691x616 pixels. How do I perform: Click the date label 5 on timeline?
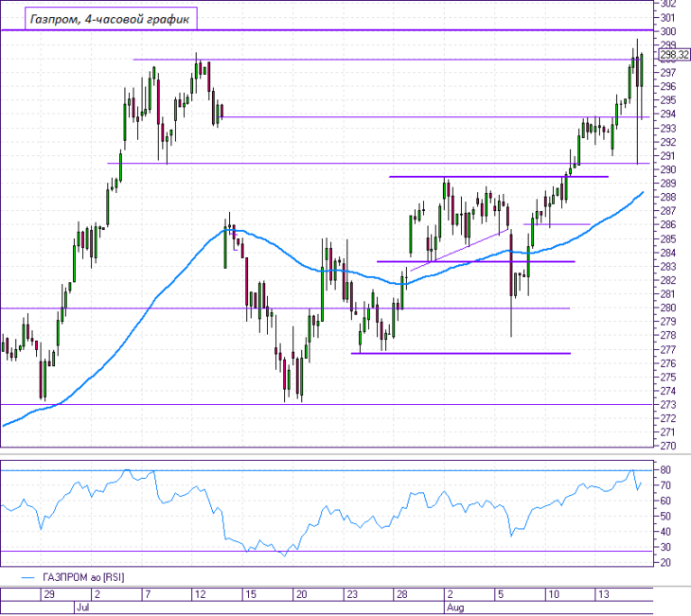[x=501, y=594]
